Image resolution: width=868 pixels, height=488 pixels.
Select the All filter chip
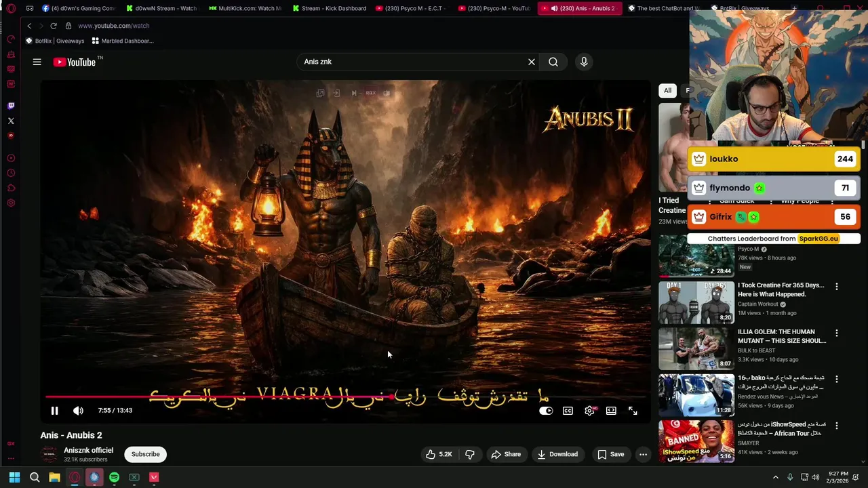(x=667, y=90)
